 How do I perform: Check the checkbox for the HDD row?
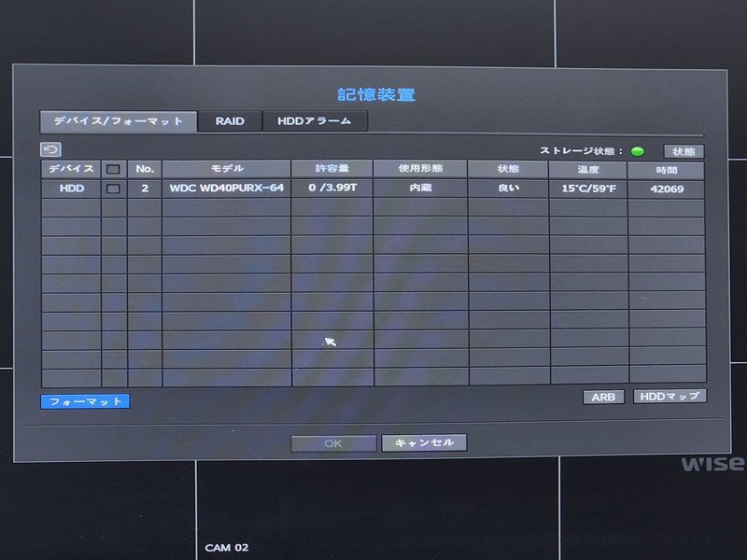click(x=114, y=189)
